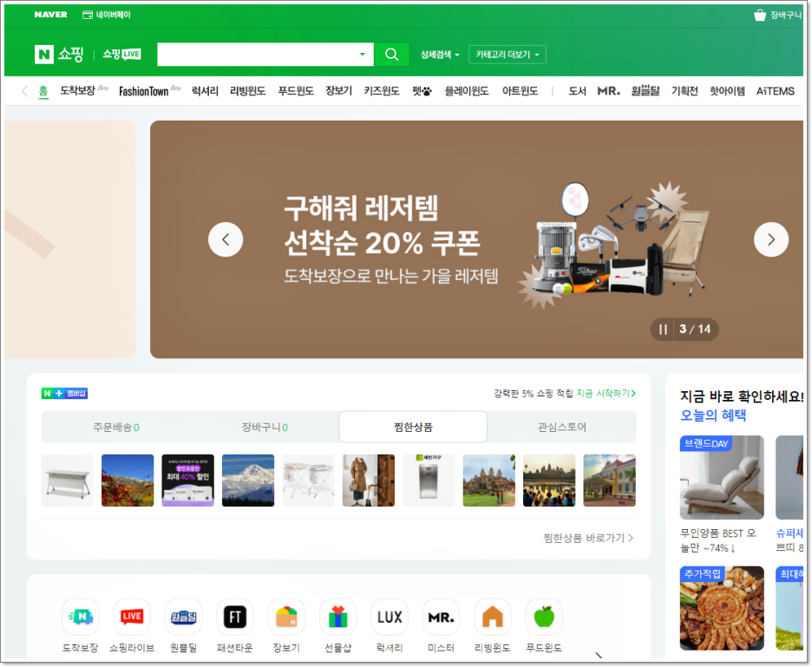Open the brown coat wishlist thumbnail

pyautogui.click(x=368, y=481)
